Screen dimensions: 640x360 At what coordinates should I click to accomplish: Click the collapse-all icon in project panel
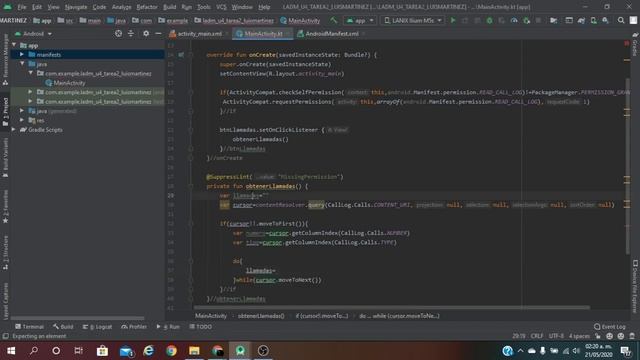click(131, 33)
